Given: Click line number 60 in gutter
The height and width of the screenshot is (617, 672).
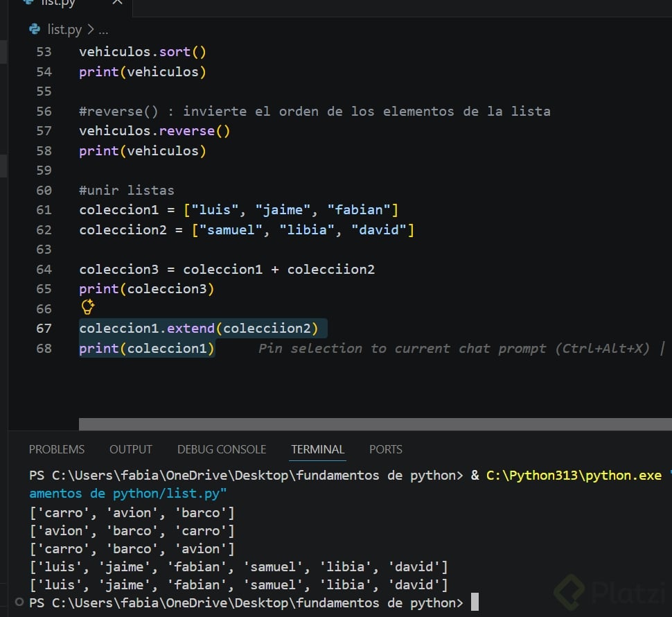Looking at the screenshot, I should click(44, 191).
